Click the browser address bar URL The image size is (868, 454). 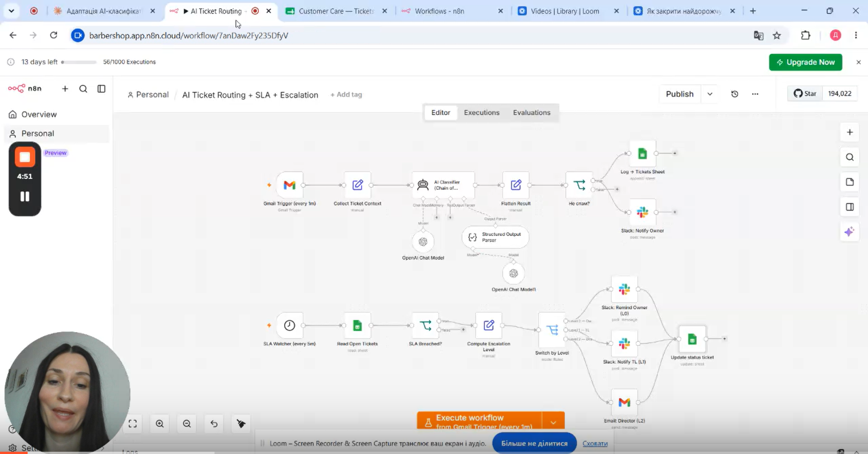tap(188, 35)
